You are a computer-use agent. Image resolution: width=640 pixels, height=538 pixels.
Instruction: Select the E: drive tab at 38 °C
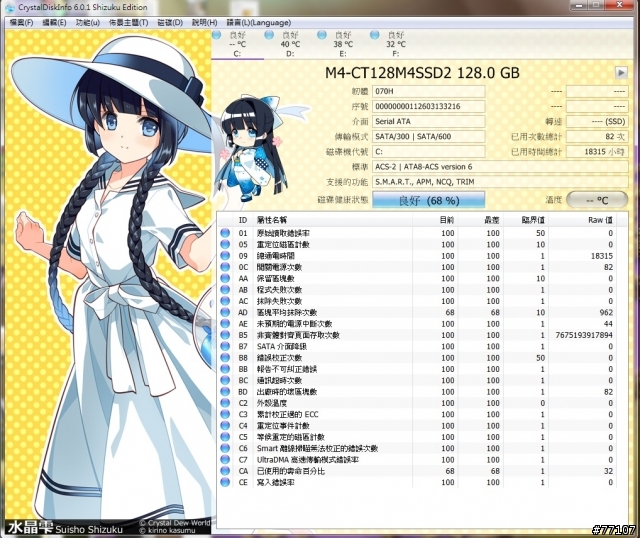[x=343, y=44]
